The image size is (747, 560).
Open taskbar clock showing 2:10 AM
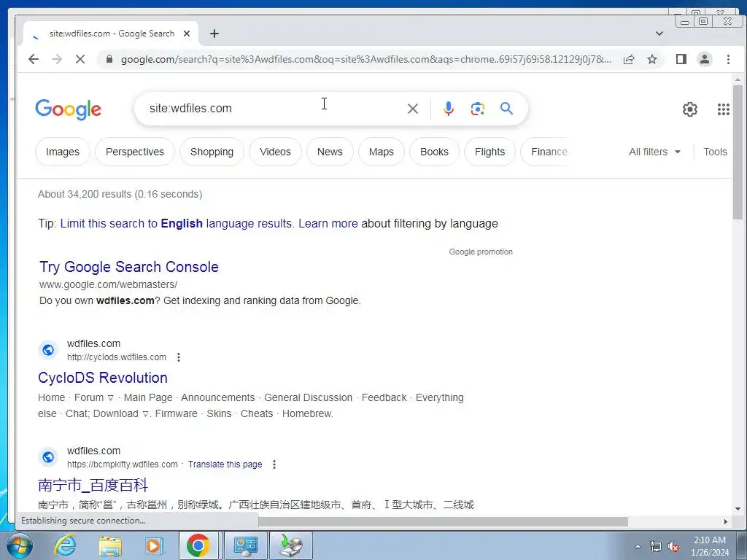tap(710, 546)
